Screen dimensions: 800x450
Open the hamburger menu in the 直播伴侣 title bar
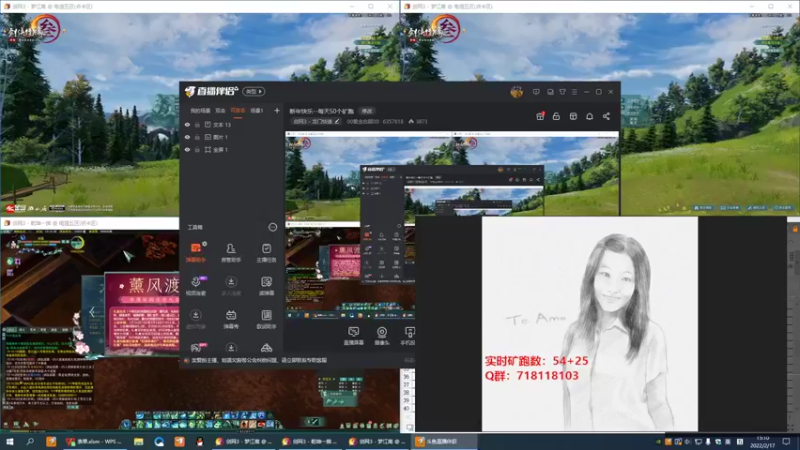[574, 92]
